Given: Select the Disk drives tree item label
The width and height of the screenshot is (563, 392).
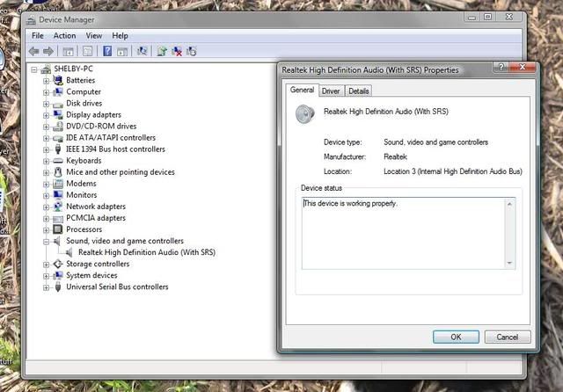Looking at the screenshot, I should pyautogui.click(x=84, y=104).
